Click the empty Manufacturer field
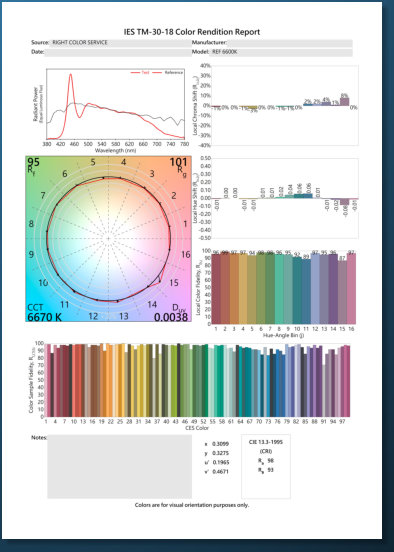The width and height of the screenshot is (394, 552). point(289,43)
